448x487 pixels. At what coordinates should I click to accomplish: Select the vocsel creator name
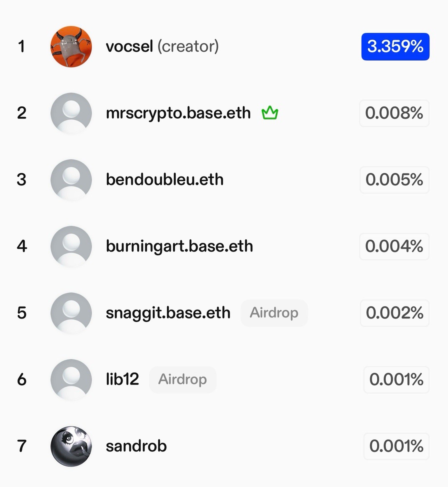[129, 47]
